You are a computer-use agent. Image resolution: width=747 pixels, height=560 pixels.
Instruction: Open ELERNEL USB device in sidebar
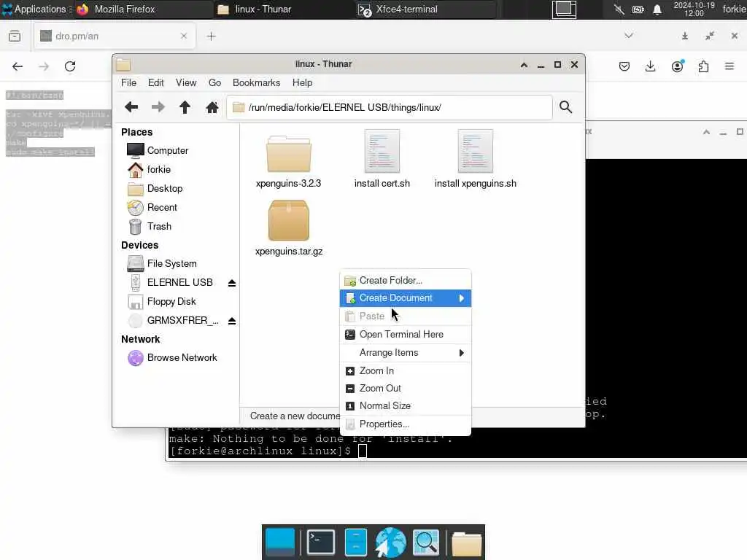tap(179, 282)
